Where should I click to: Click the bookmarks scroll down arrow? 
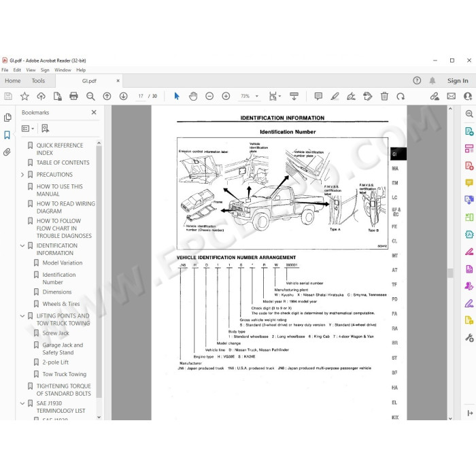[x=99, y=417]
